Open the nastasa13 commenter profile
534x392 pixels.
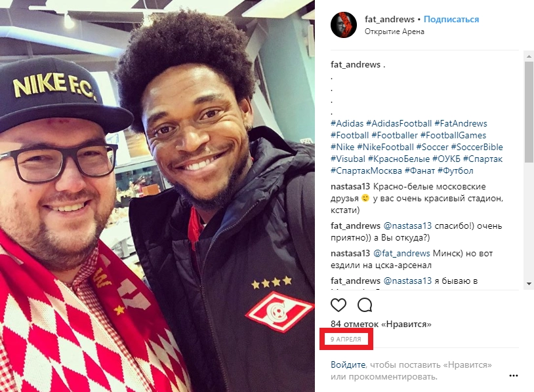[x=350, y=186]
